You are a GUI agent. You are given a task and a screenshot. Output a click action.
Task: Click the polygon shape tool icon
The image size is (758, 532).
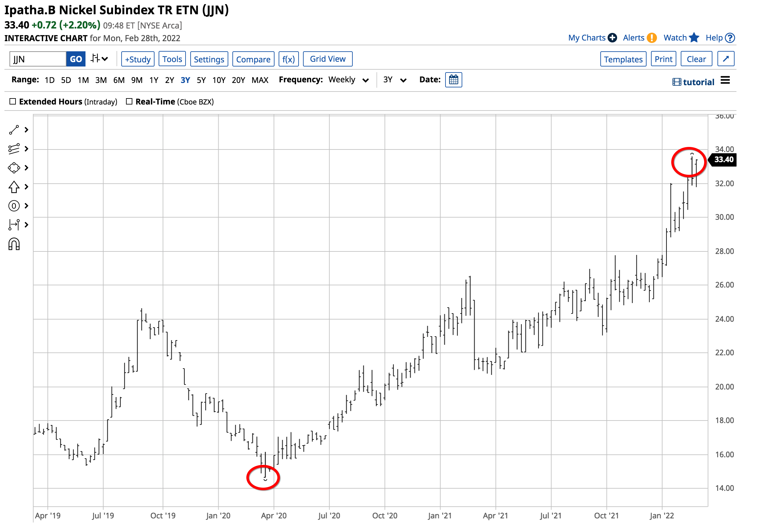click(14, 168)
